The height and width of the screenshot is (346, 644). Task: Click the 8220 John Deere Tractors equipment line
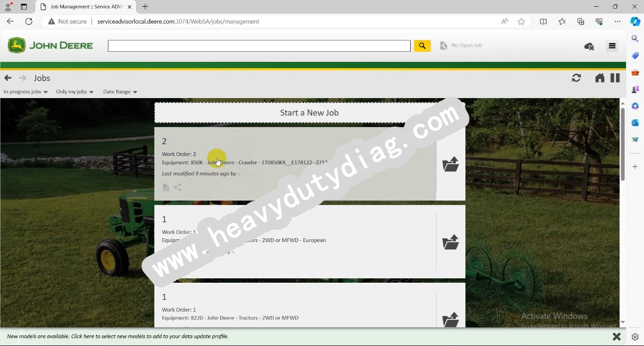[x=230, y=318]
